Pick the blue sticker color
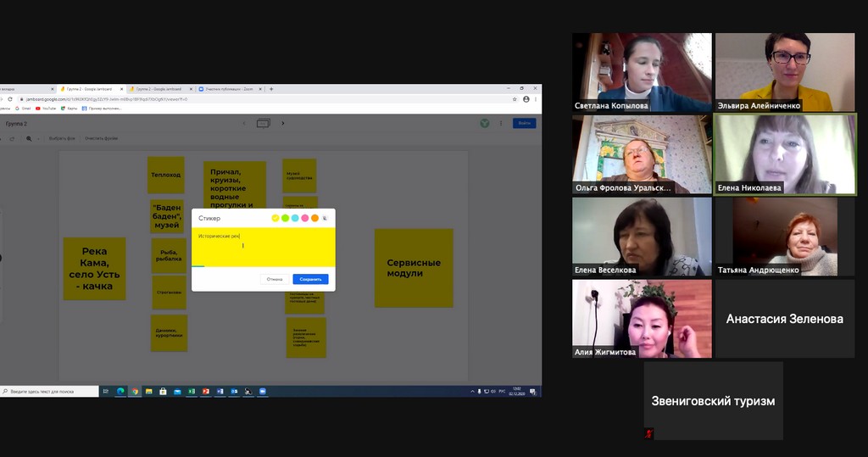 point(295,218)
